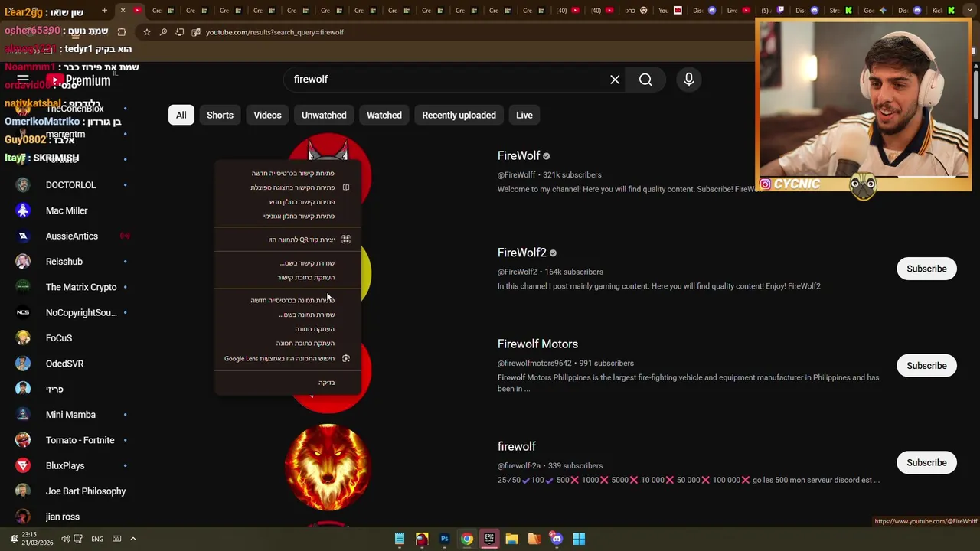Viewport: 980px width, 551px height.
Task: Open Firewolf Motors channel title link
Action: click(537, 344)
